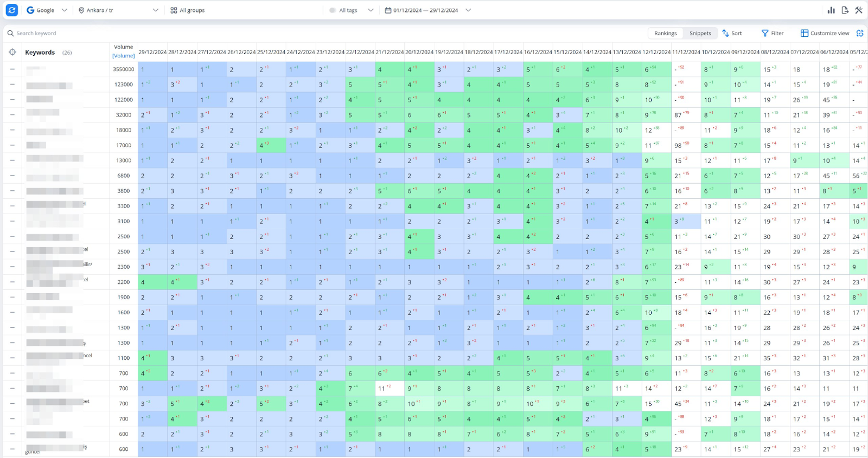
Task: Click the Sort button label
Action: coord(737,33)
